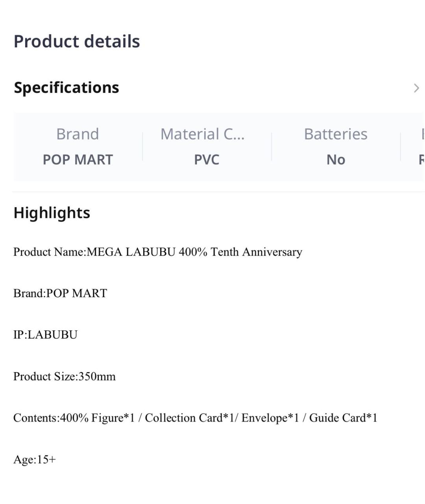Image resolution: width=425 pixels, height=504 pixels.
Task: Select the Age:15+ line
Action: (x=35, y=460)
